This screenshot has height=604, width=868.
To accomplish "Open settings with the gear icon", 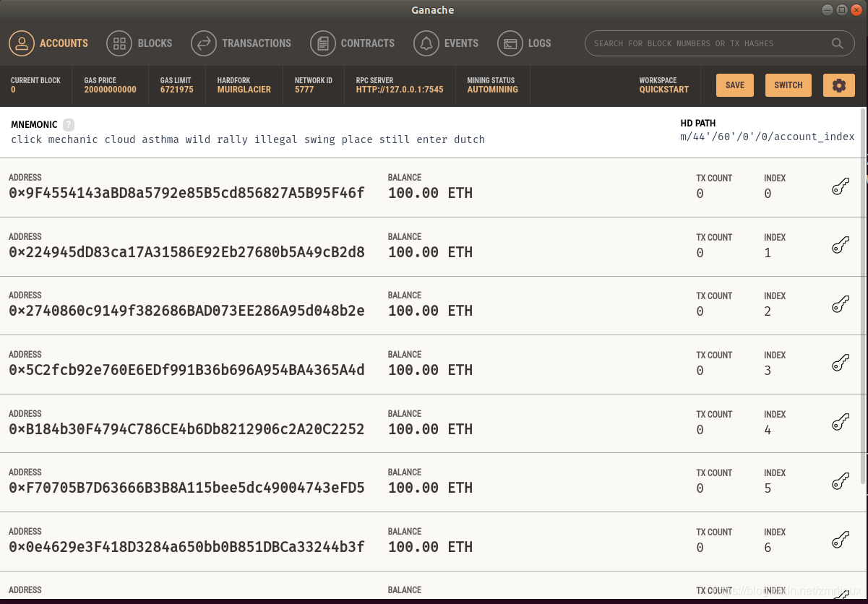I will pos(838,85).
